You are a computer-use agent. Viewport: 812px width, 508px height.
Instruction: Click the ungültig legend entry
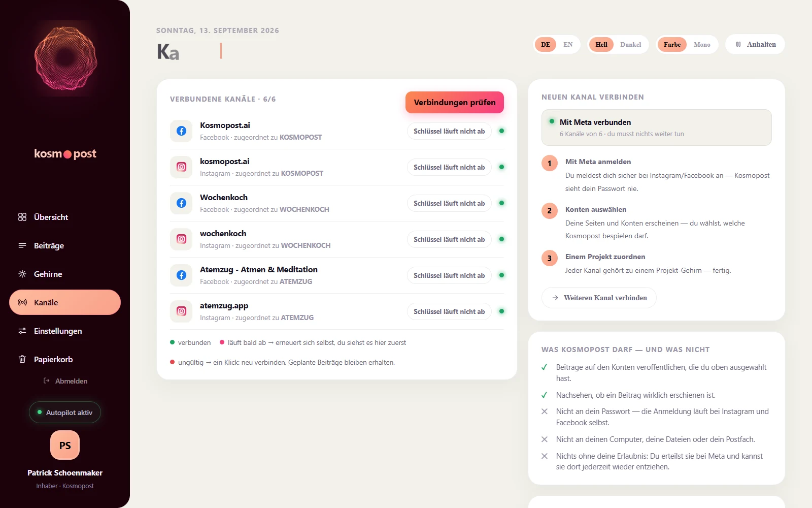pos(282,362)
